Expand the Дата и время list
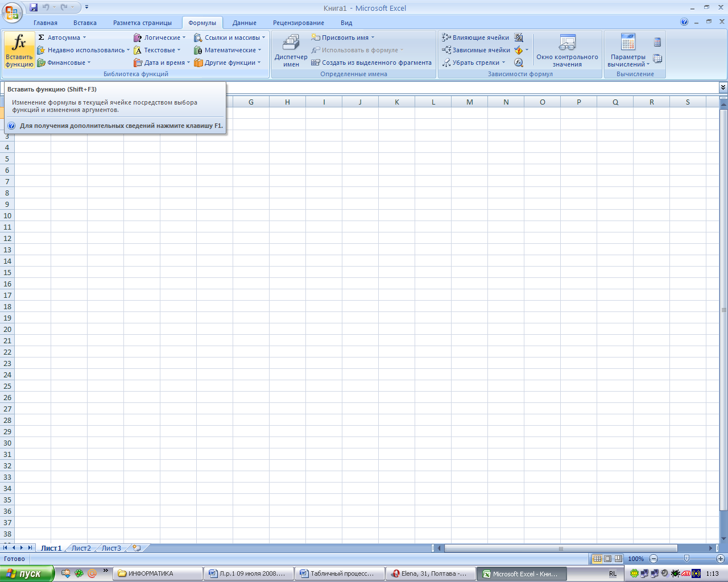This screenshot has width=728, height=582. (162, 63)
